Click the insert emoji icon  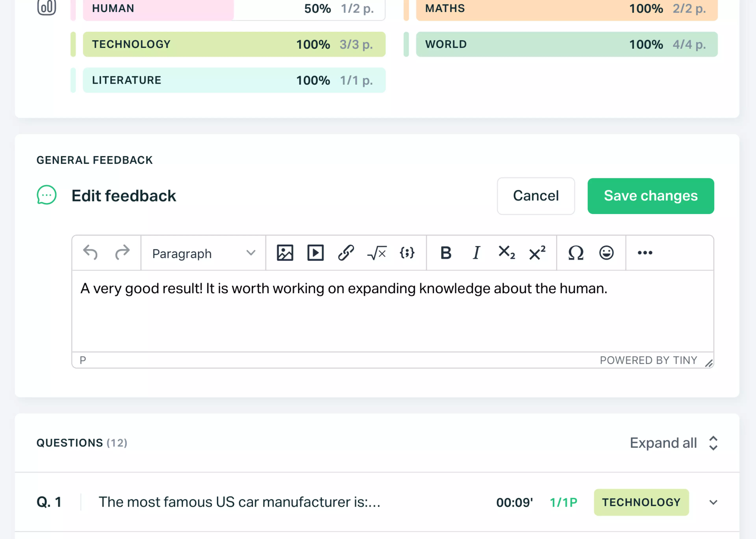point(606,253)
